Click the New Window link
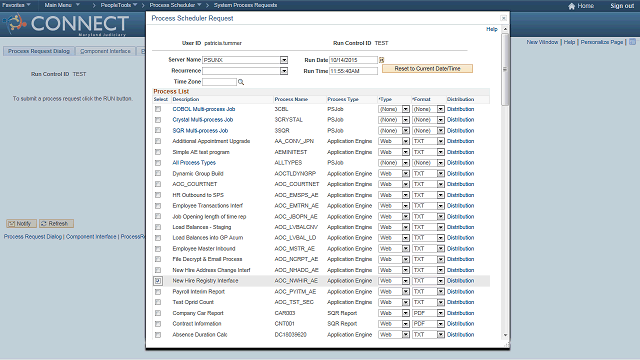Image resolution: width=640 pixels, height=360 pixels. pos(542,42)
